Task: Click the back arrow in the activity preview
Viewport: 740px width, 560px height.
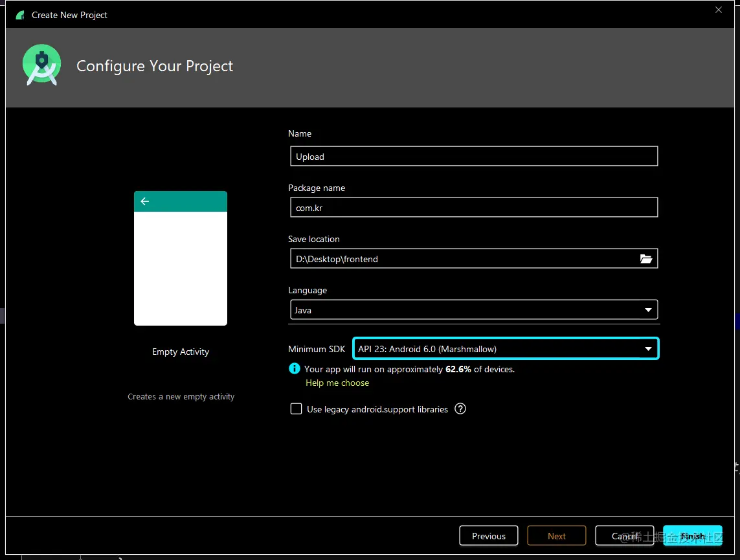Action: [145, 201]
